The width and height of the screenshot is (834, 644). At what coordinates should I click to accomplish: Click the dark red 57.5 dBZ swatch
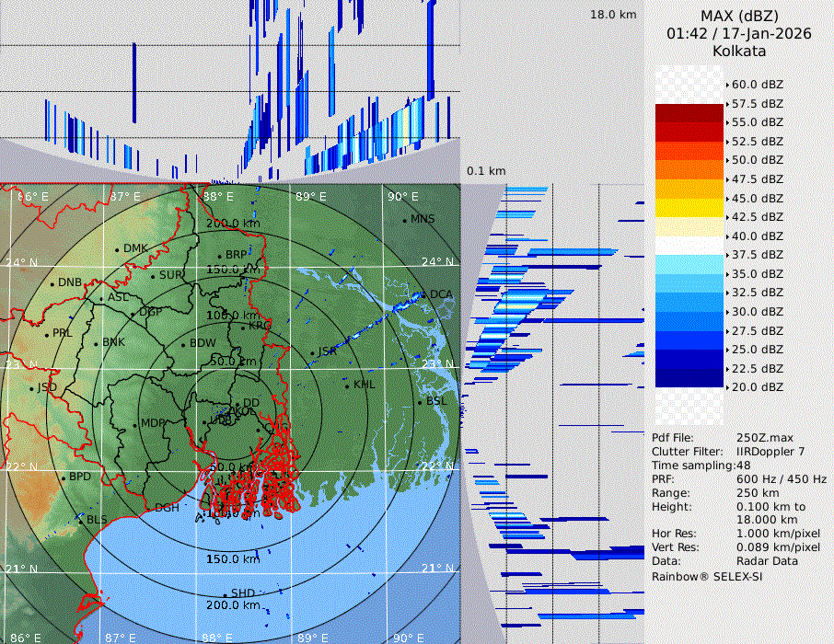(x=689, y=113)
